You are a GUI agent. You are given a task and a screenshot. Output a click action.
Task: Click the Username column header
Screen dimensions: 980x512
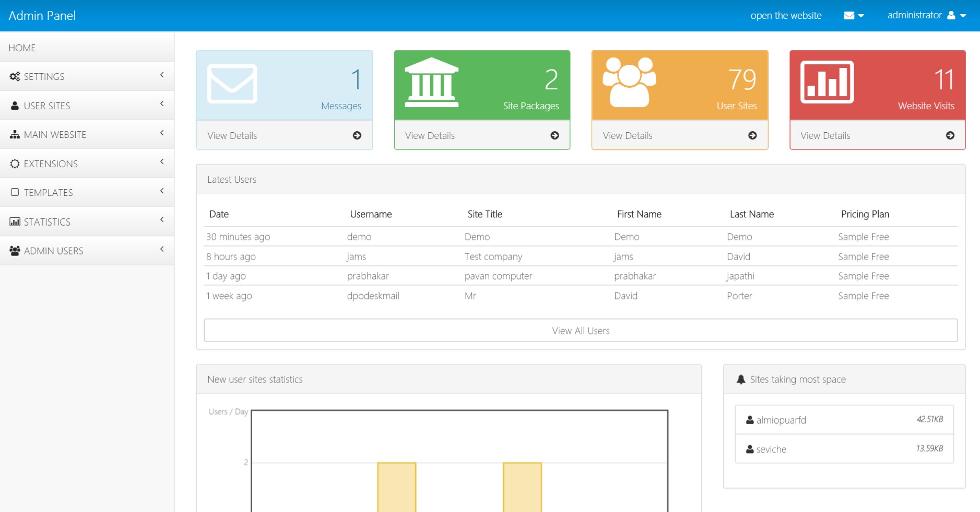[x=371, y=214]
